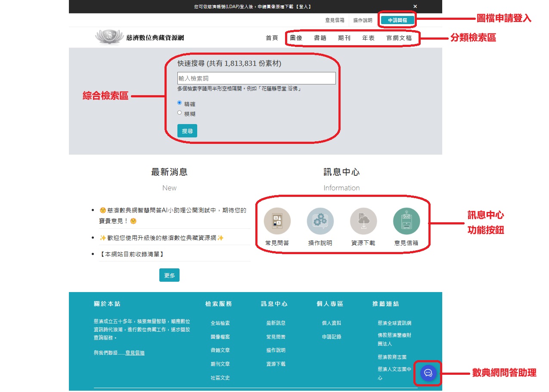Viewport: 549px width, 392px height.
Task: Select the 模糊 search mode radio button
Action: pyautogui.click(x=180, y=113)
